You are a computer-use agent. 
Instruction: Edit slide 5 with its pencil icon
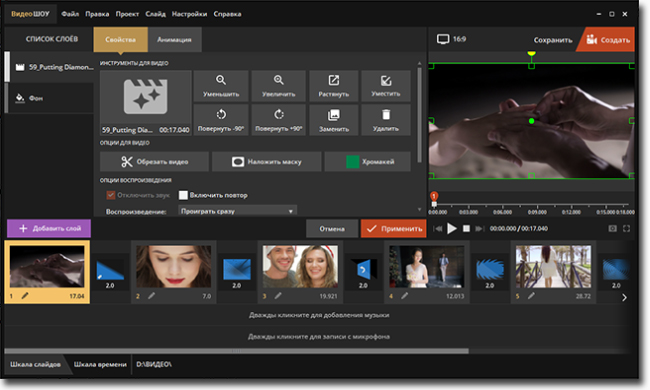pyautogui.click(x=531, y=296)
